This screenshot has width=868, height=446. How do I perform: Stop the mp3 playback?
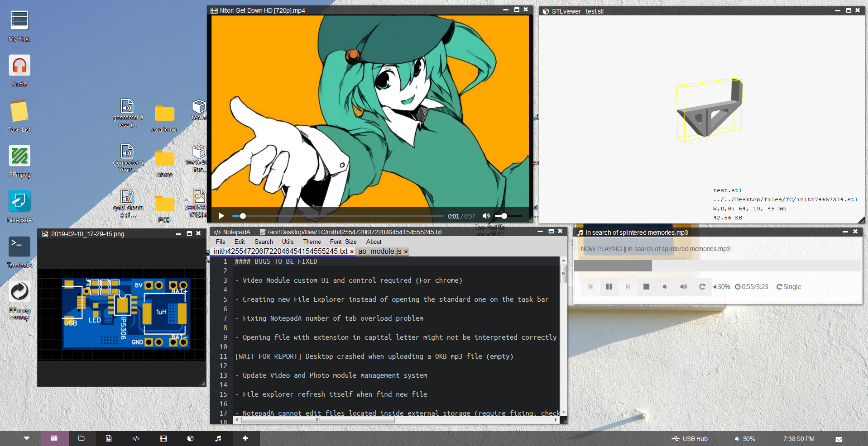[x=647, y=287]
